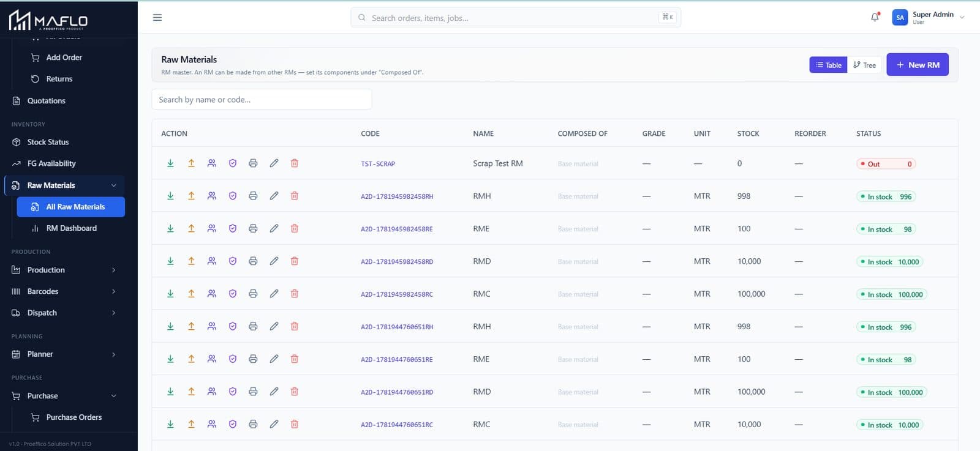The width and height of the screenshot is (980, 451).
Task: Switch to Table view
Action: coord(828,65)
